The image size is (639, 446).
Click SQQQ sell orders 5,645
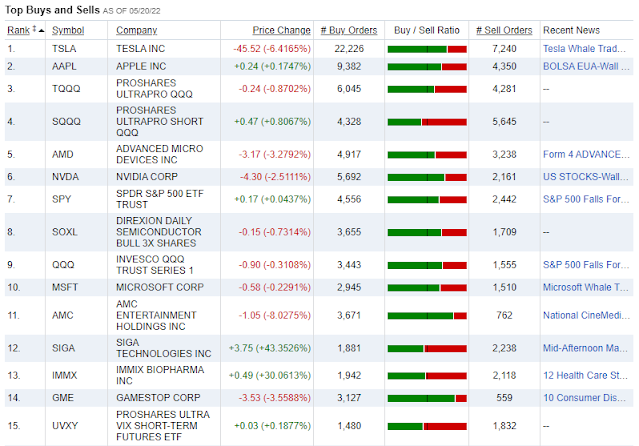(x=504, y=121)
